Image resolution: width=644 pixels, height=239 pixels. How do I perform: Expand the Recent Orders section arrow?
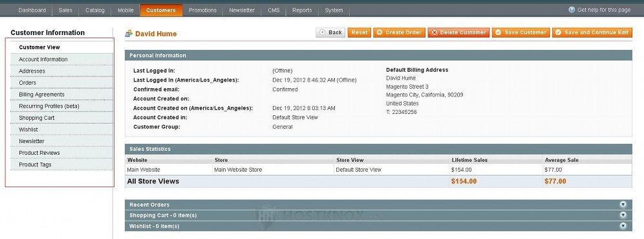(x=623, y=205)
